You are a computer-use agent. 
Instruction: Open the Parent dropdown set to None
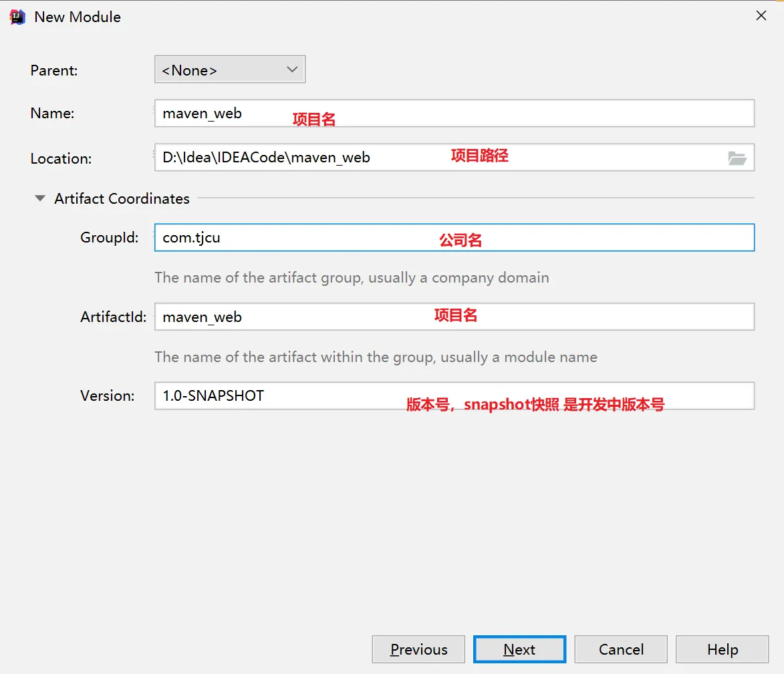point(229,70)
